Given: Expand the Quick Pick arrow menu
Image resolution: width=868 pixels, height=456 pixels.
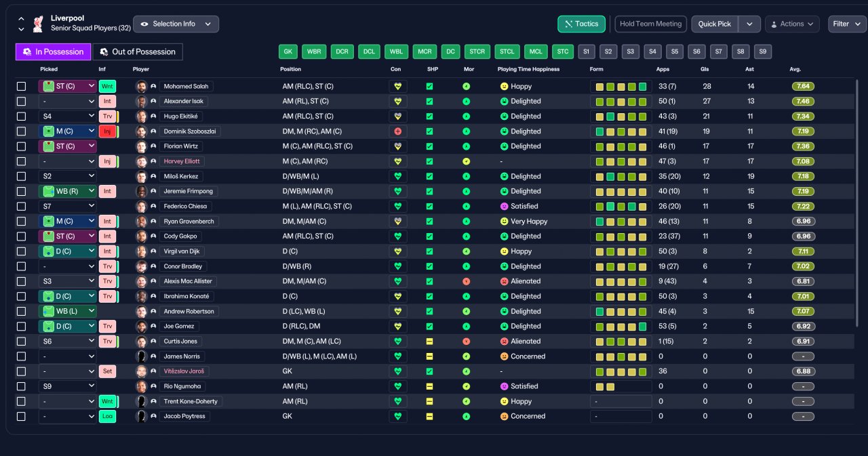Looking at the screenshot, I should coord(749,24).
